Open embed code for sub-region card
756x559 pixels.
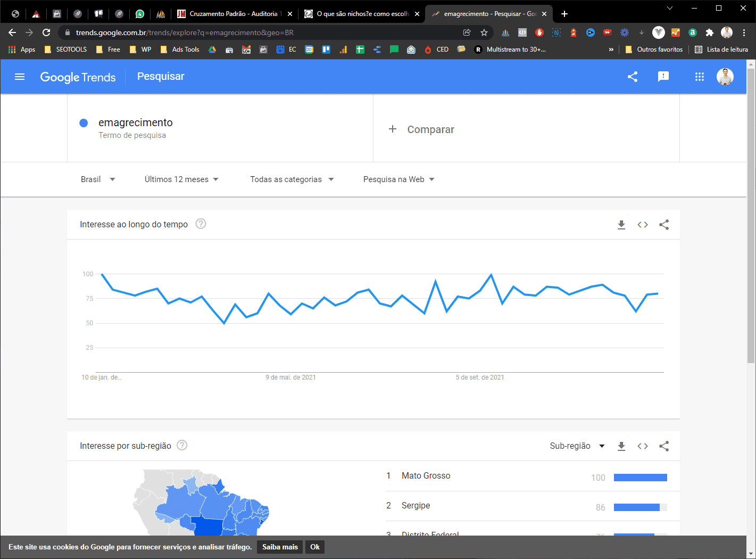point(643,446)
